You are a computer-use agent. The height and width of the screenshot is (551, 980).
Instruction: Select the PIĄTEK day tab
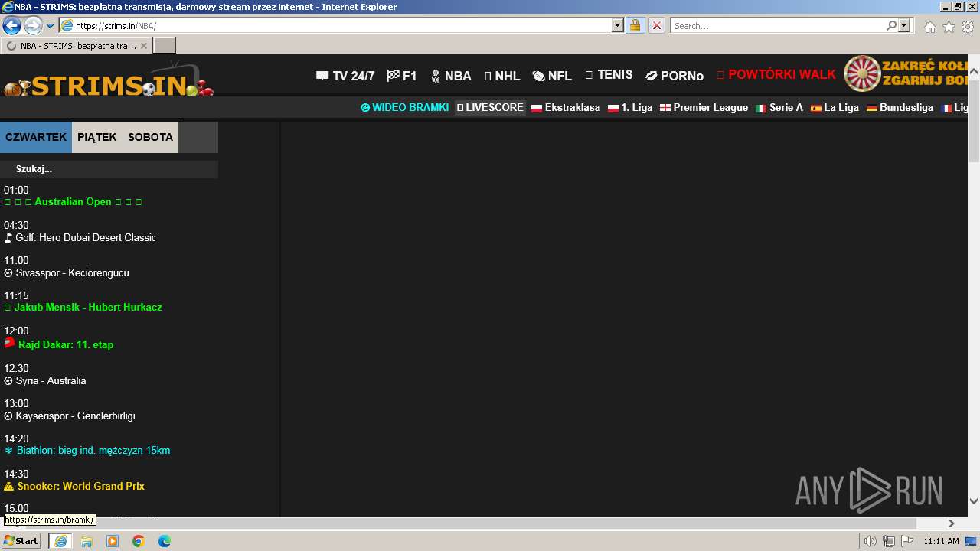pyautogui.click(x=97, y=137)
